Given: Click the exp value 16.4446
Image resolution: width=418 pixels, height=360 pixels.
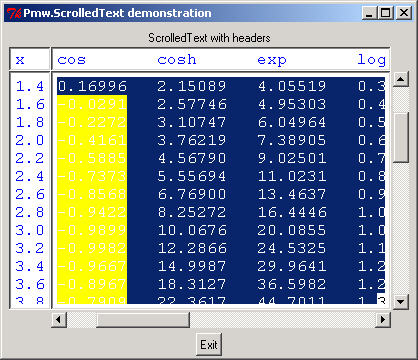Looking at the screenshot, I should 292,212.
